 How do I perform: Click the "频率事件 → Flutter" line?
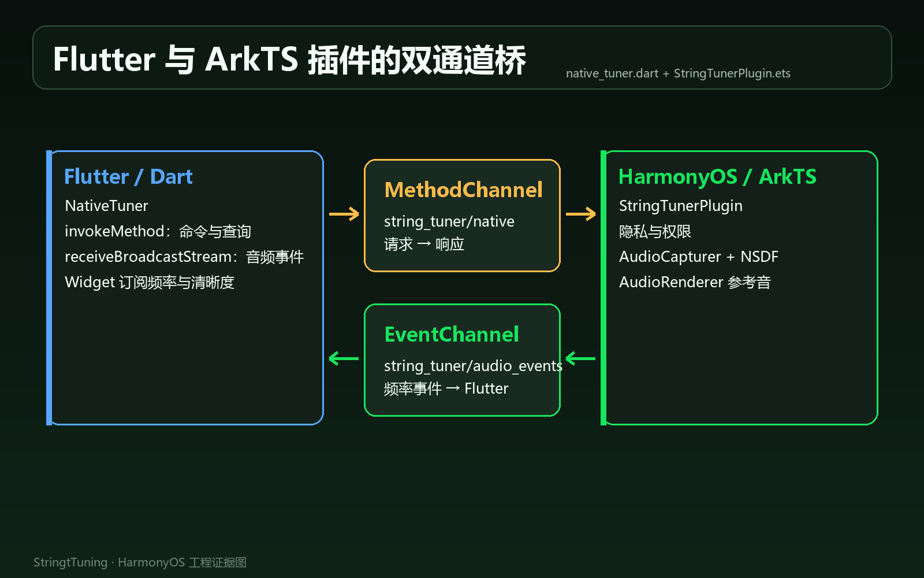446,388
